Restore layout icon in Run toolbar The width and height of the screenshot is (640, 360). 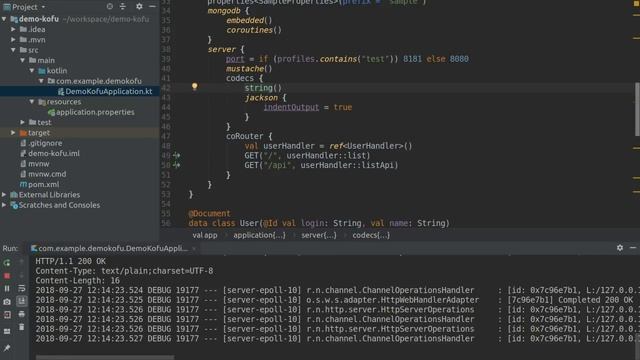click(x=7, y=331)
